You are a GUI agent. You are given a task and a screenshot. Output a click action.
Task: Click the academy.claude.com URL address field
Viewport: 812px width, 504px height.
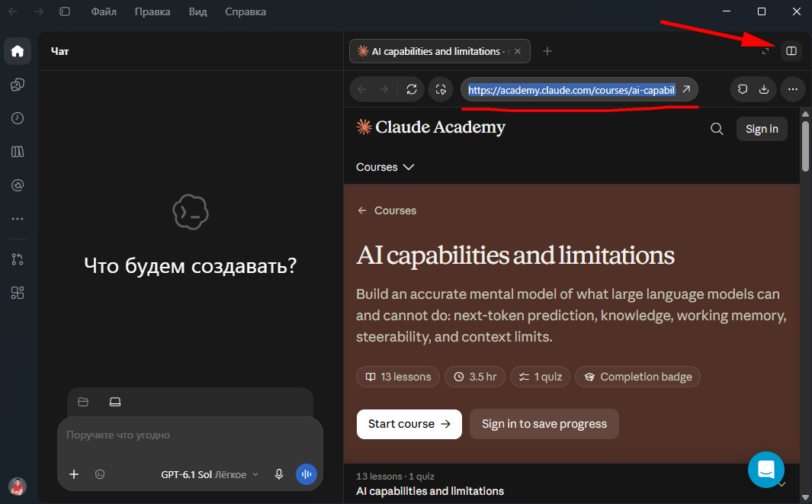pos(572,90)
